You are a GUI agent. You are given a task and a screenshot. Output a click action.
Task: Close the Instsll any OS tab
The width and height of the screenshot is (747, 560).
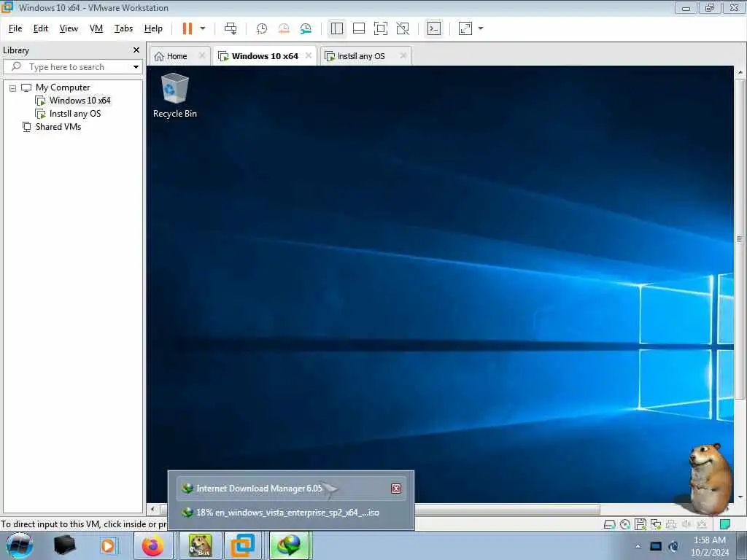click(403, 55)
